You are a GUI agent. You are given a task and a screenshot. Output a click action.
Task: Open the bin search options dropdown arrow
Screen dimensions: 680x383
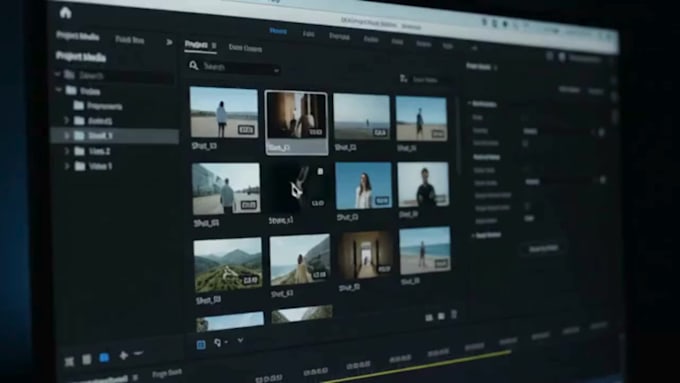tap(276, 70)
